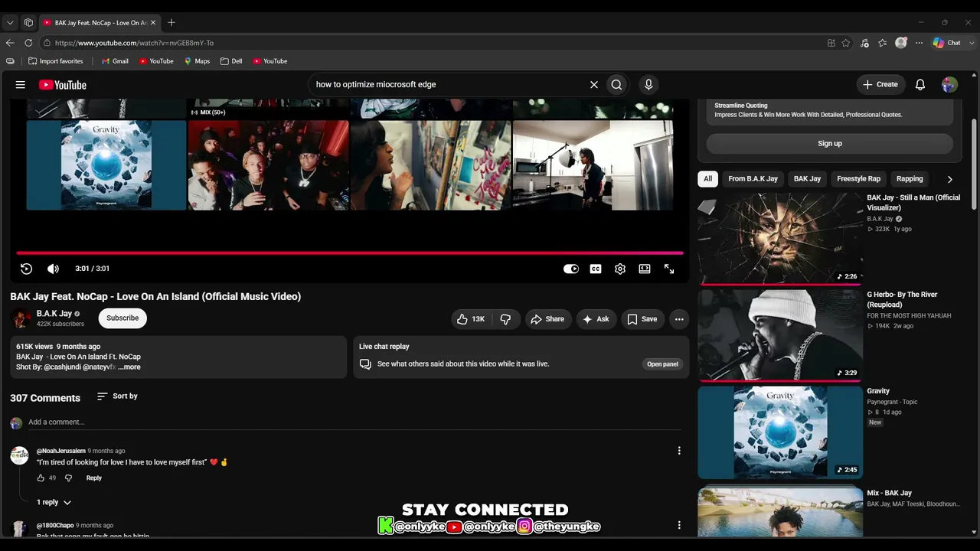Viewport: 980px width, 551px height.
Task: Select the From B.A.K Jay chip
Action: [x=753, y=179]
